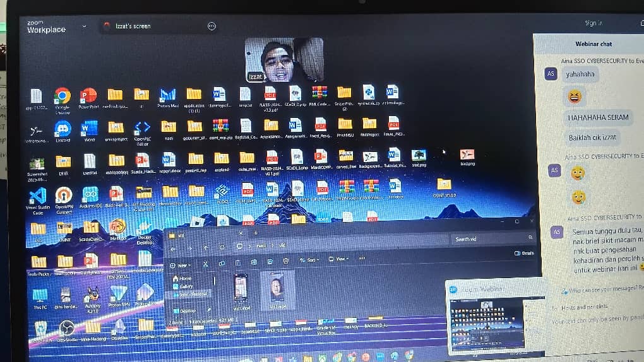
Task: Select the Proton VPN desktop icon
Action: (x=119, y=296)
